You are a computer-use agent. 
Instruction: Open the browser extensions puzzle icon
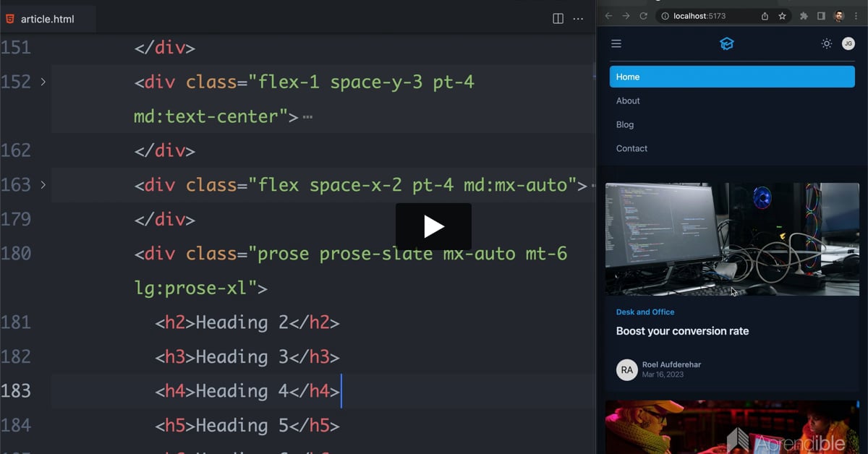coord(804,16)
